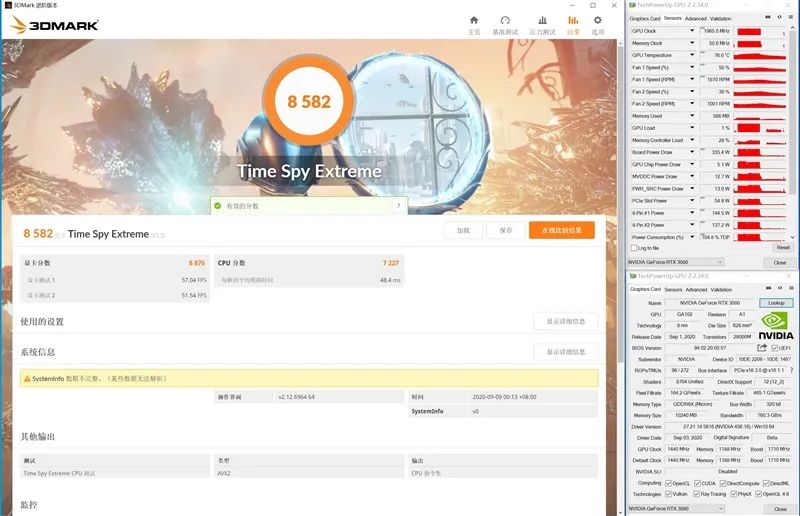The height and width of the screenshot is (516, 800).
Task: Toggle the OpenGL 4.6 checkbox
Action: (759, 494)
